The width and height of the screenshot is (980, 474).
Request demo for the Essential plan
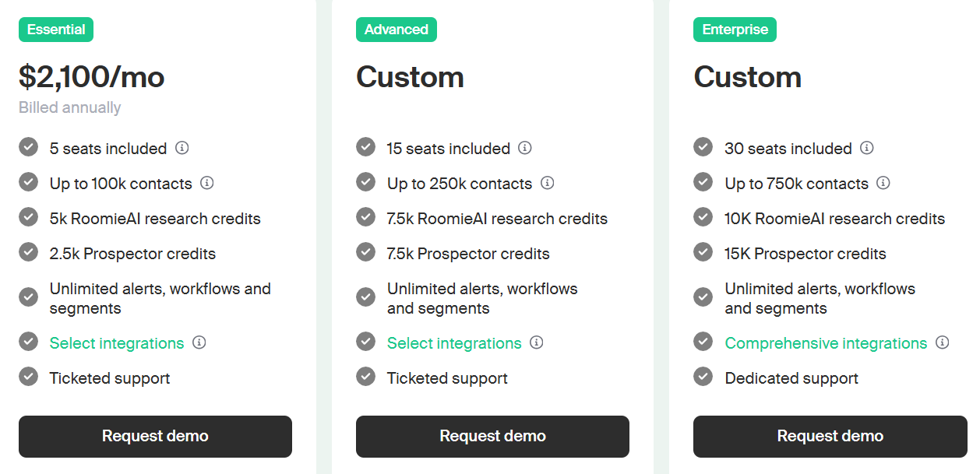point(155,436)
